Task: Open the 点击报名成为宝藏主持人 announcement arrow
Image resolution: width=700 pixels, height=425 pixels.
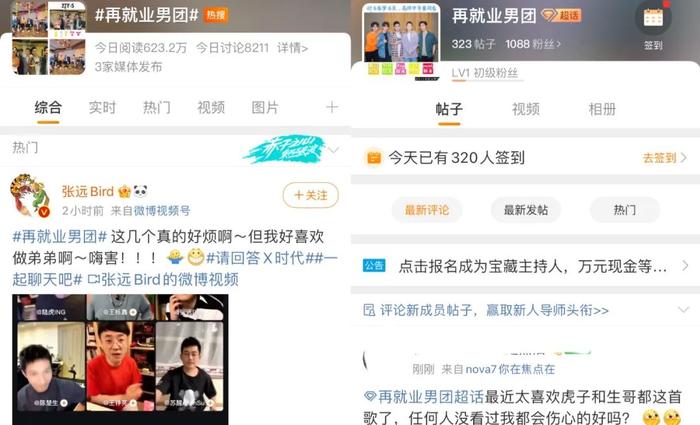Action: pyautogui.click(x=685, y=266)
